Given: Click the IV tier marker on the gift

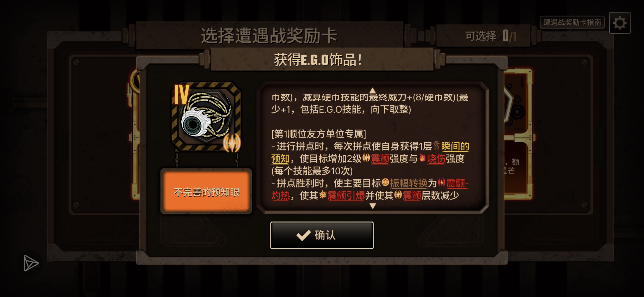Looking at the screenshot, I should pos(182,94).
